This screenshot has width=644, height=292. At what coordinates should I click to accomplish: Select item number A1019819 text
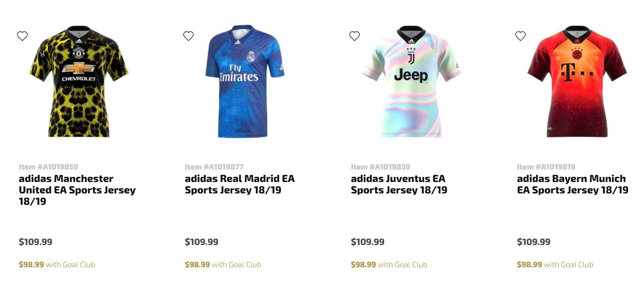546,167
